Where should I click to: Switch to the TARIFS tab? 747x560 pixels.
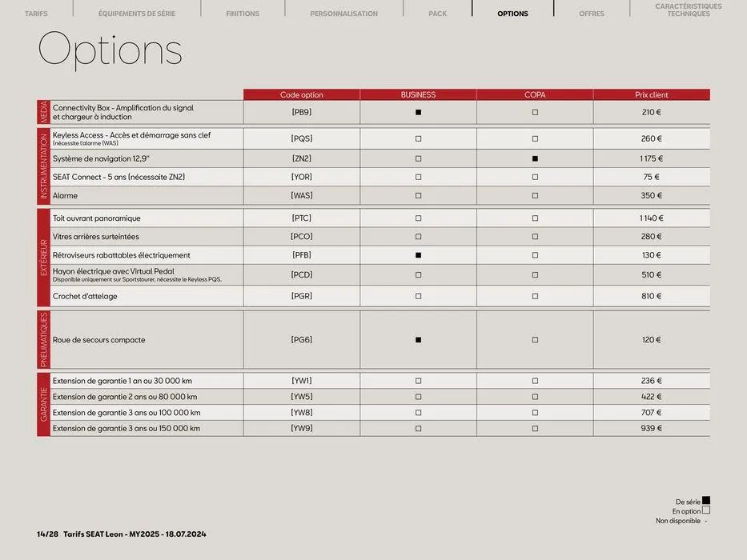click(x=36, y=13)
